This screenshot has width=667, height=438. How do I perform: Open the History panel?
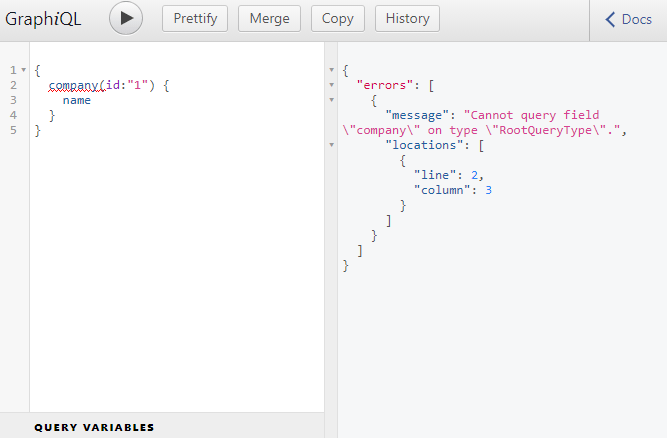[x=407, y=19]
